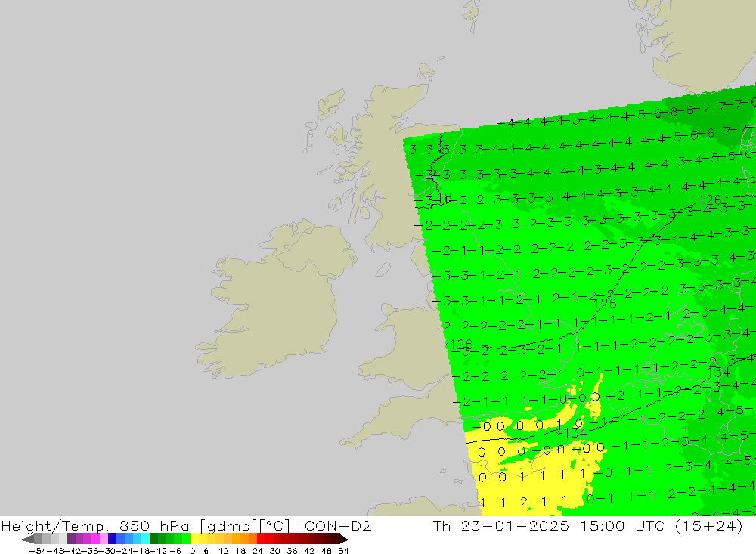
Task: Click the right dark arrow of the color scale
Action: pos(344,539)
